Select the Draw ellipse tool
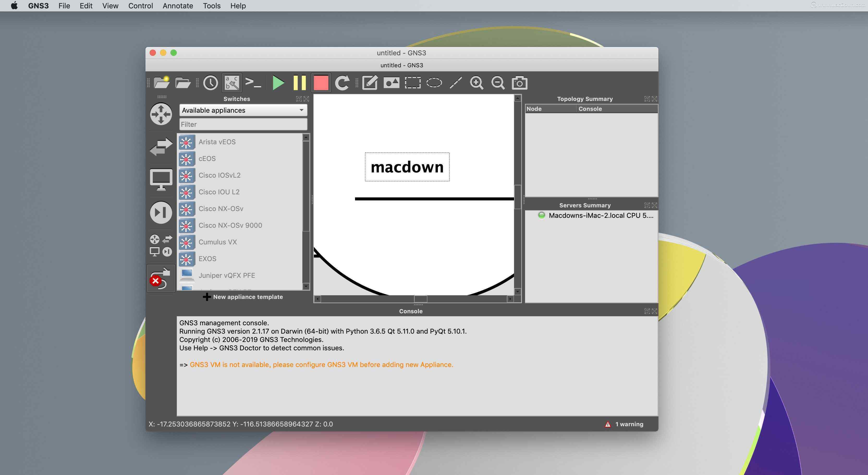Image resolution: width=868 pixels, height=475 pixels. (434, 83)
